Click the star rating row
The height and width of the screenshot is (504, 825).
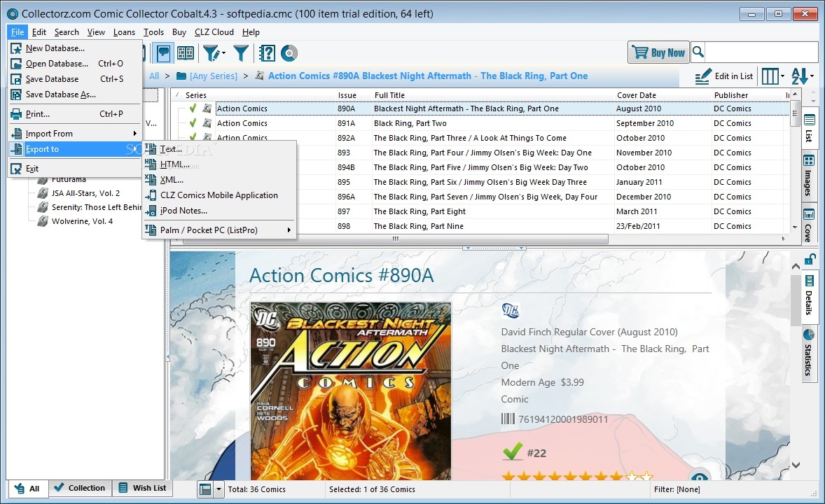[577, 476]
